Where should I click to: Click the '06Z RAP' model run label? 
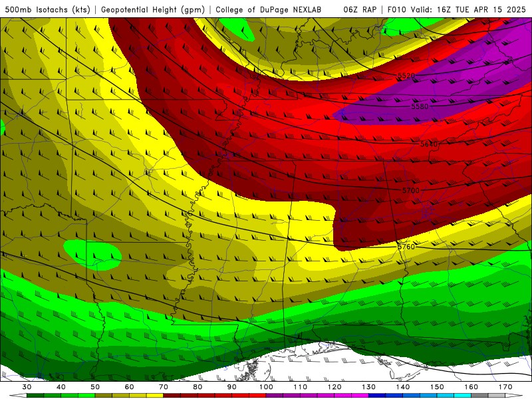coord(360,9)
